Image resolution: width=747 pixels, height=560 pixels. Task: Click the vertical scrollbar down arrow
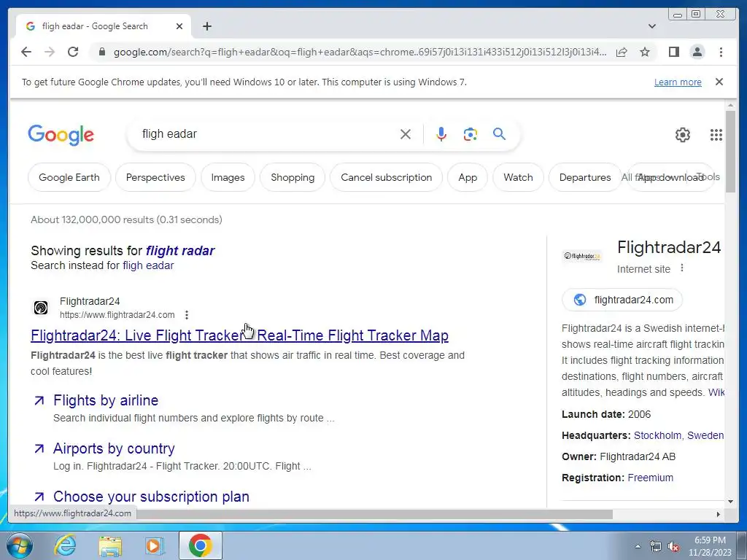click(730, 502)
